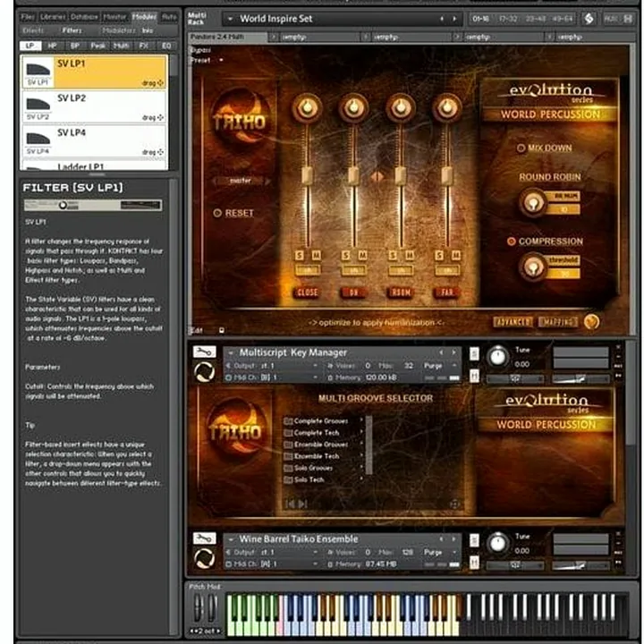Open the World Inspire Set multi dropdown
644x644 pixels.
(230, 19)
